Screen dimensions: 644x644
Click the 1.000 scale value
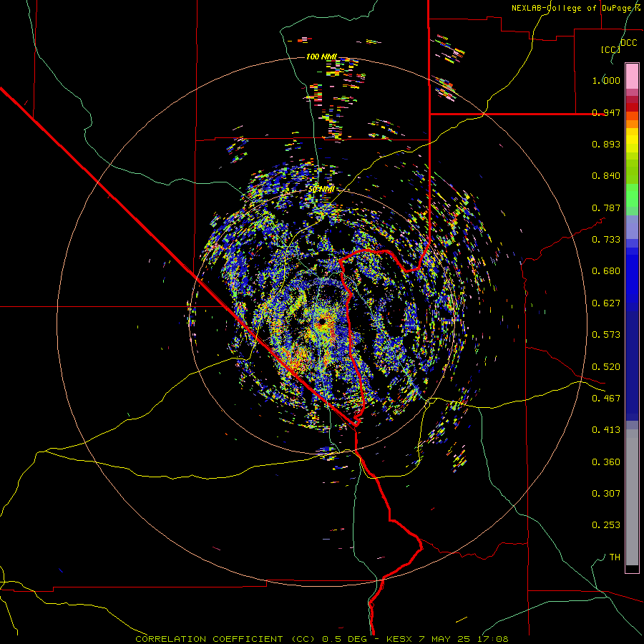[606, 80]
